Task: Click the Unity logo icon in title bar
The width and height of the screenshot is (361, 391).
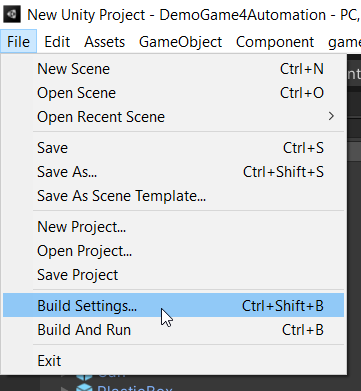Action: click(12, 15)
